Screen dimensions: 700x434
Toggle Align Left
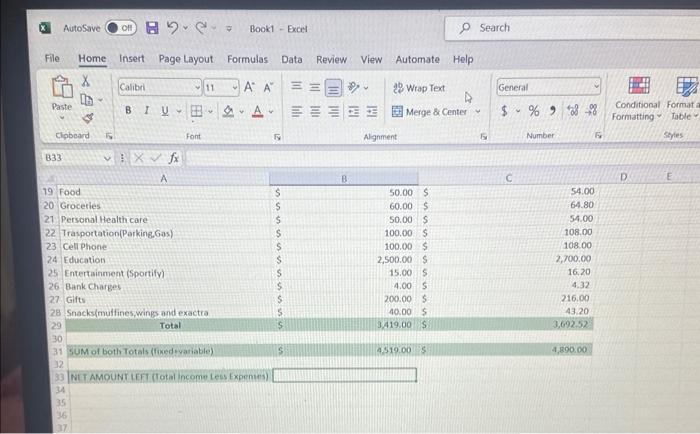(296, 111)
